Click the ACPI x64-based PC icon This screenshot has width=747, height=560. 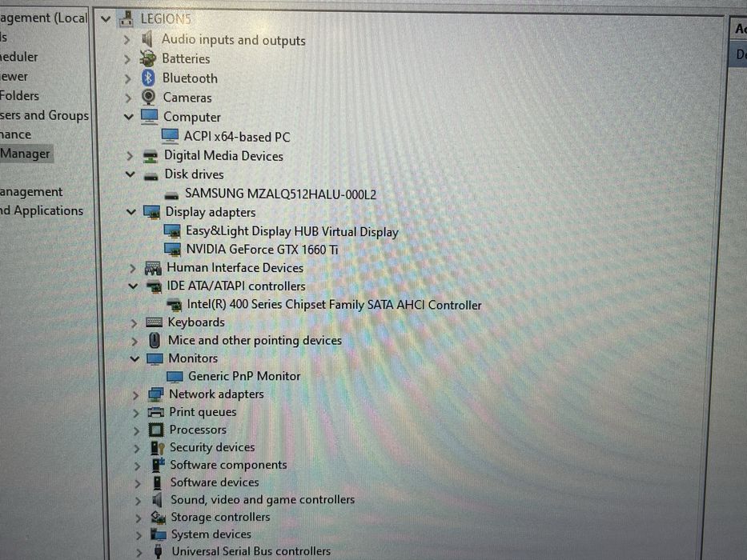170,137
